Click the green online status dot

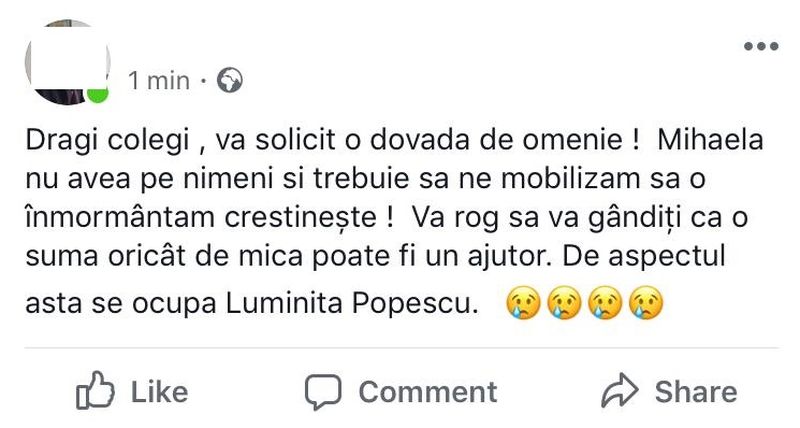tap(97, 96)
